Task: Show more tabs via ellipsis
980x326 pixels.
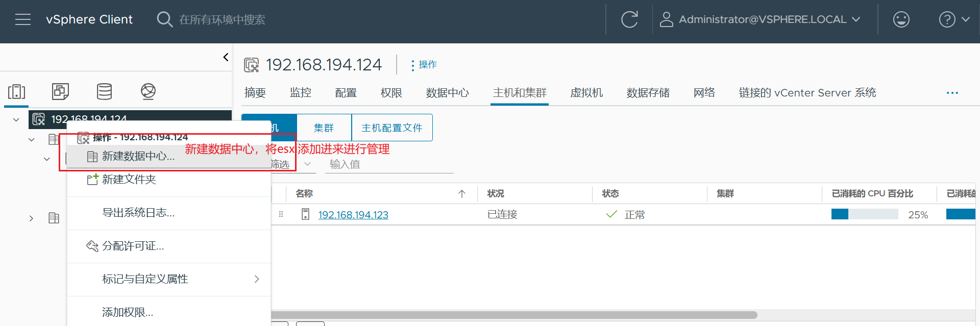Action: (952, 93)
